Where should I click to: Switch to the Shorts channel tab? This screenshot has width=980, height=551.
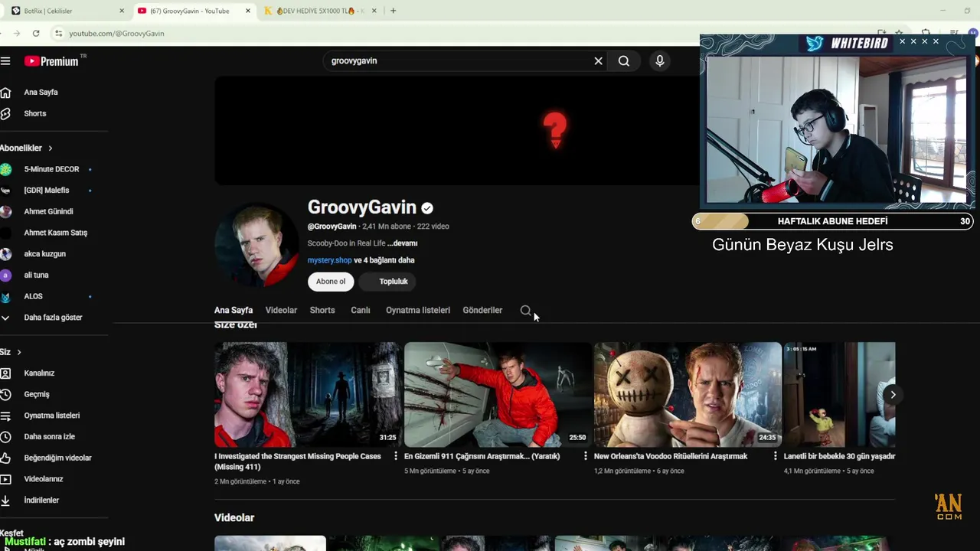tap(322, 311)
